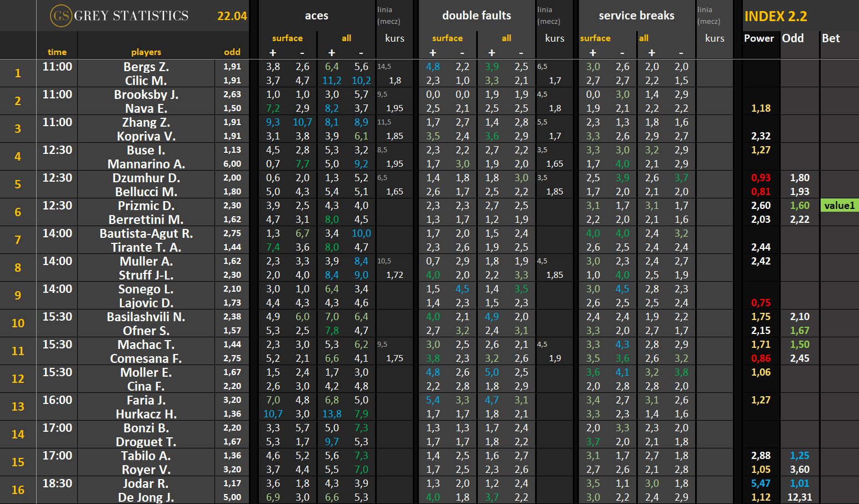Select the 22.04 date in the header
859x504 pixels.
coord(232,16)
